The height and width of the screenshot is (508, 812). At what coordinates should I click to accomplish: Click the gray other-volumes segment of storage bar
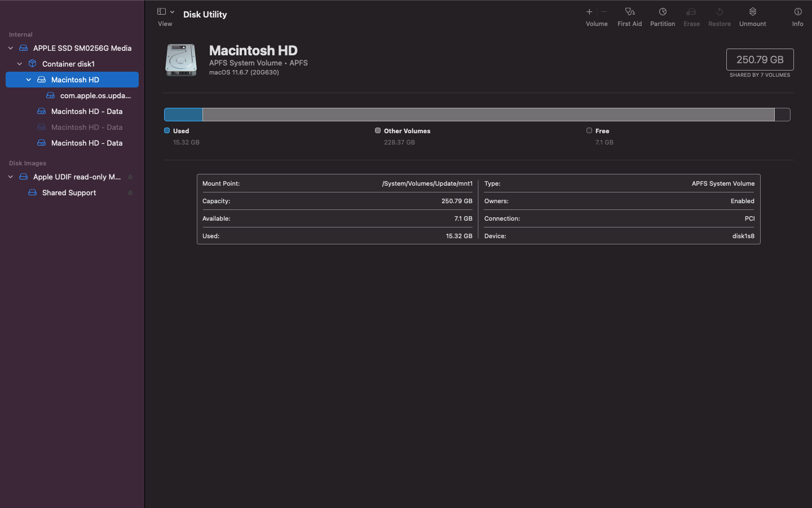[x=488, y=115]
